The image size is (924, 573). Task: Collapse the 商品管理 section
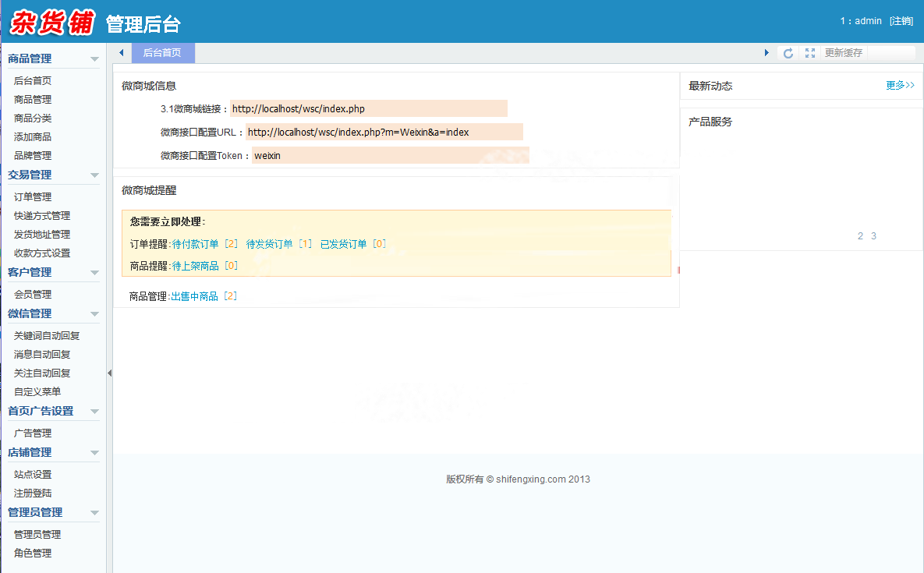tap(94, 59)
